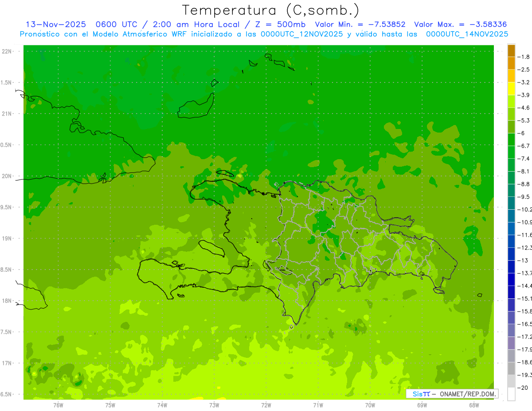This screenshot has height=411, width=532.
Task: Click the "68W" longitude label
Action: (474, 405)
